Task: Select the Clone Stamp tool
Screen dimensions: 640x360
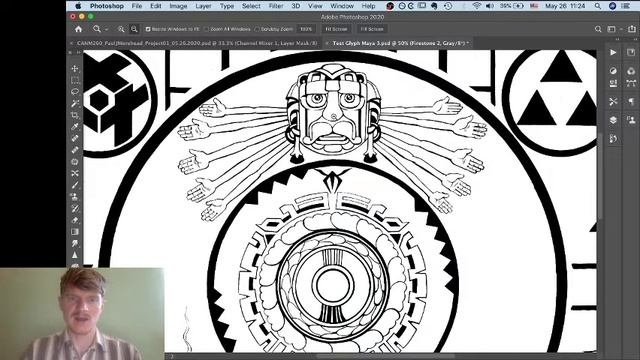Action: click(x=75, y=197)
